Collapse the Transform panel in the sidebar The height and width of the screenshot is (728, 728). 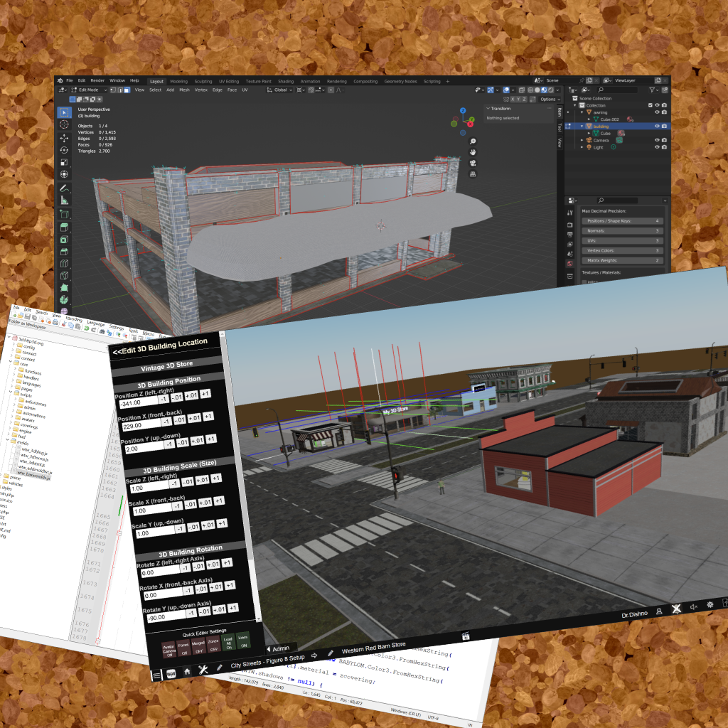click(488, 109)
